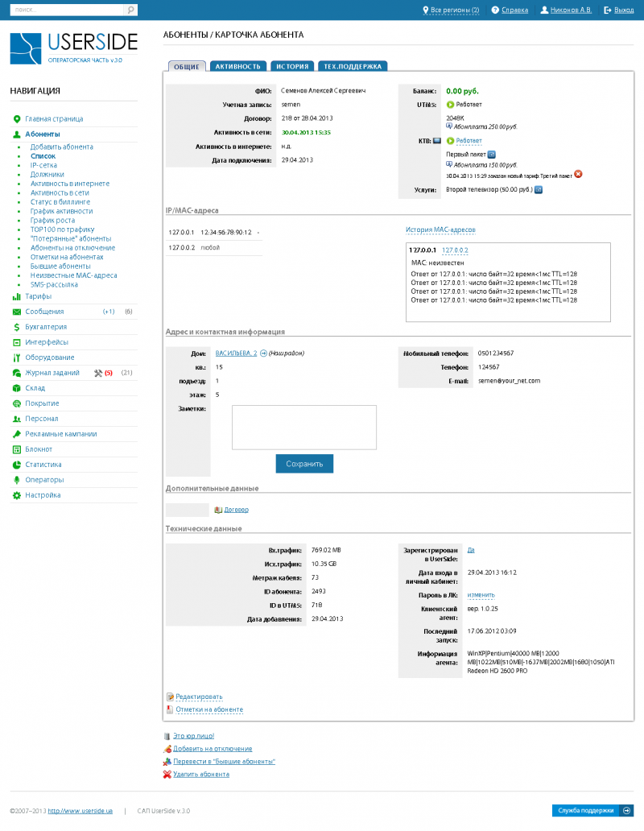The height and width of the screenshot is (831, 644).
Task: Expand the Тарифы navigation section
Action: click(37, 296)
